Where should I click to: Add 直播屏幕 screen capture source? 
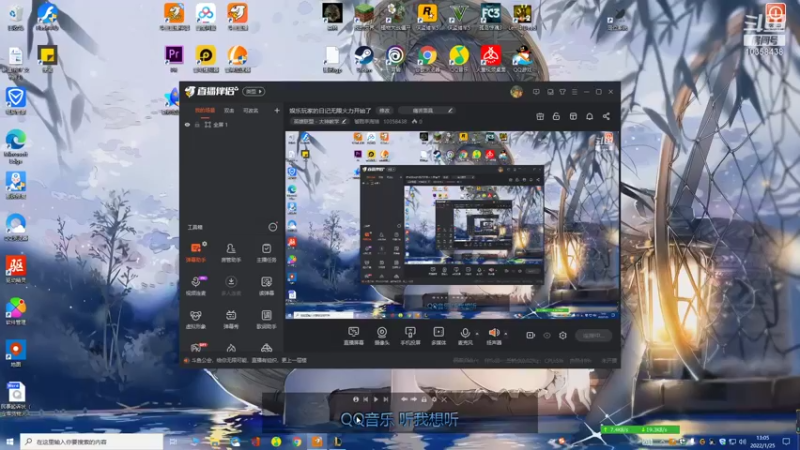354,336
